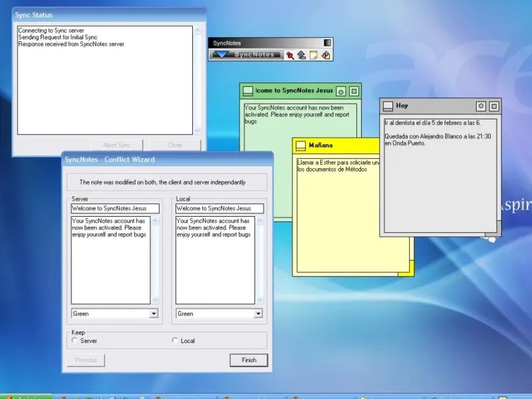
Task: Click the sync-arrows note icon in SyncNotes toolbar
Action: coord(326,55)
